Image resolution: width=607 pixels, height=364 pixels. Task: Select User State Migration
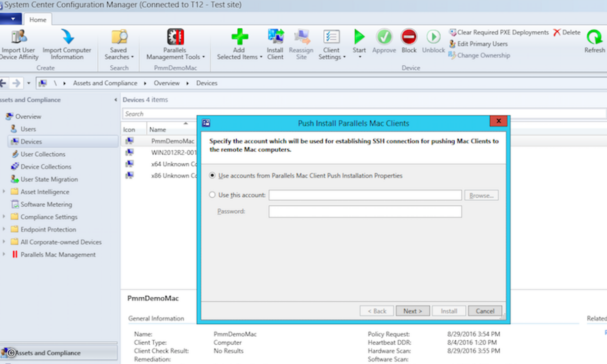(49, 179)
